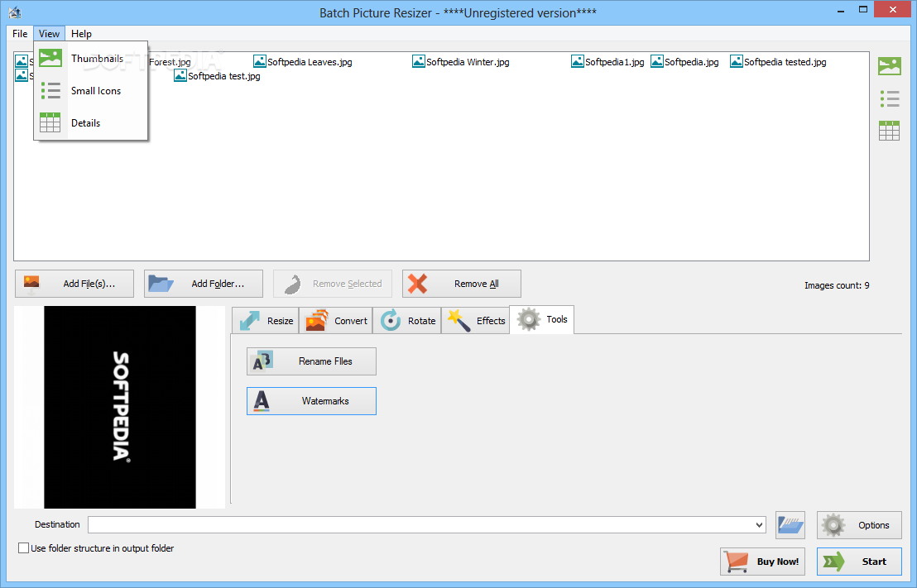This screenshot has height=588, width=917.
Task: Click the Softpedia test.jpg file icon
Action: click(180, 75)
